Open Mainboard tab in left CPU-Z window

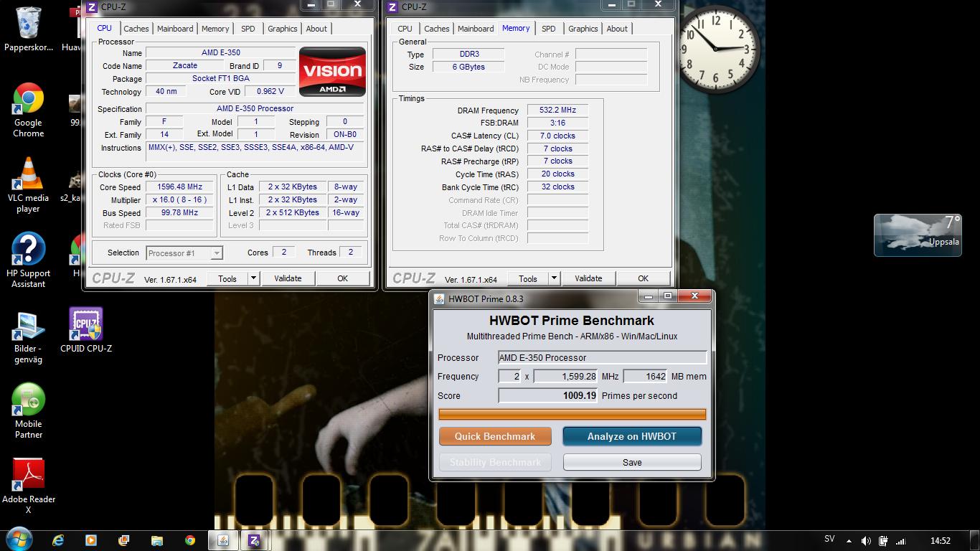point(175,29)
